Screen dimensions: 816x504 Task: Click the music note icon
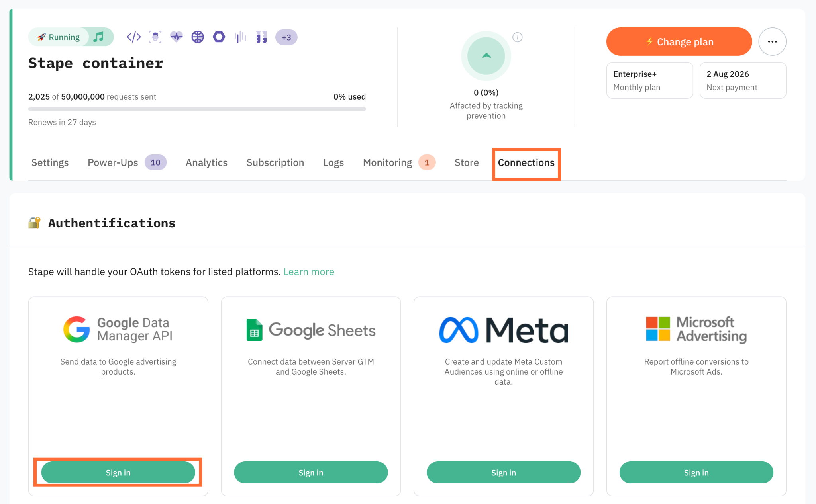[98, 37]
